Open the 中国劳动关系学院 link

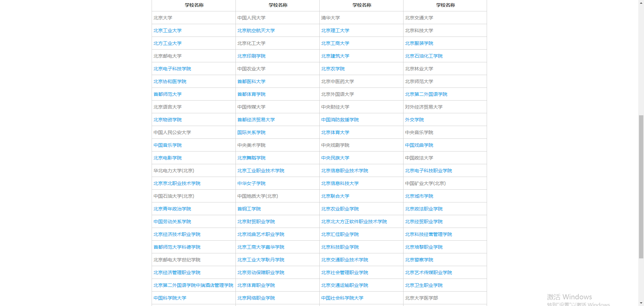tap(172, 222)
